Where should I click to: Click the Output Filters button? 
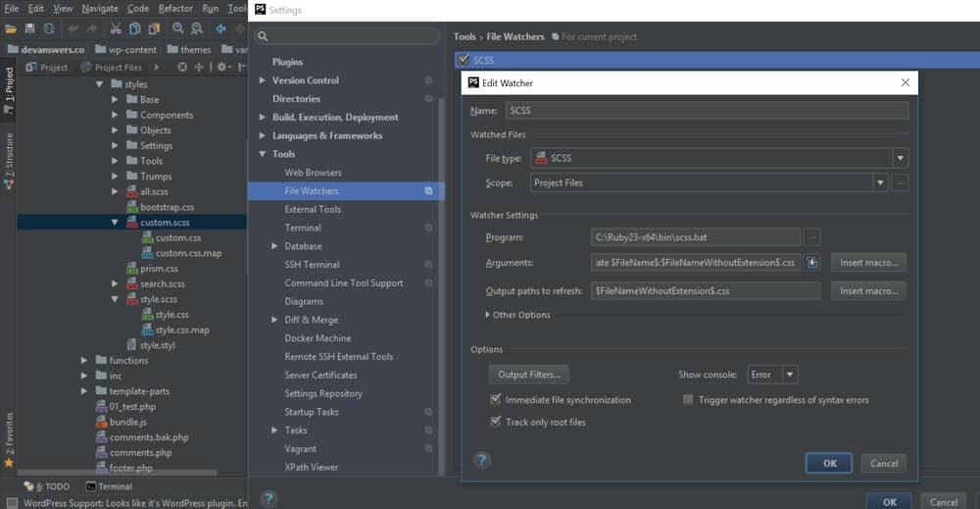(x=528, y=375)
